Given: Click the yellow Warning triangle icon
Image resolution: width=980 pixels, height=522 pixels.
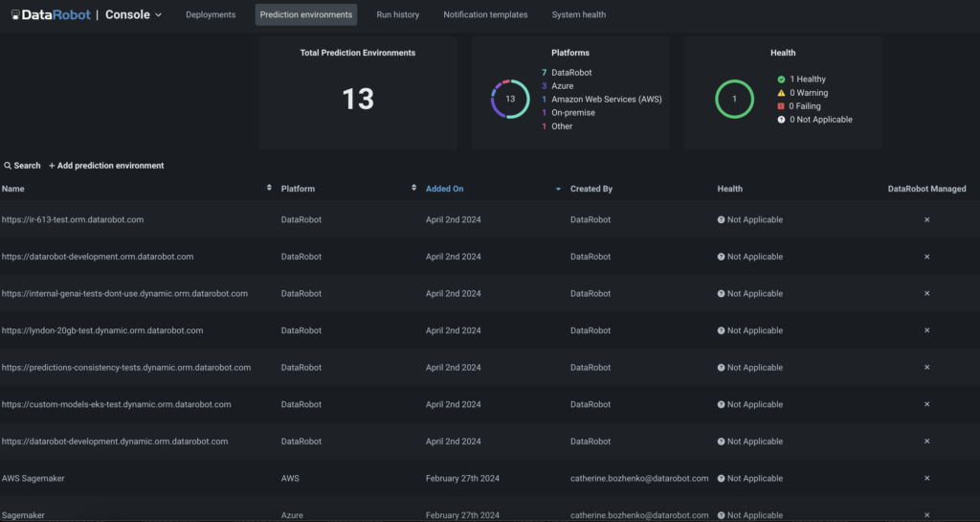Looking at the screenshot, I should tap(781, 93).
